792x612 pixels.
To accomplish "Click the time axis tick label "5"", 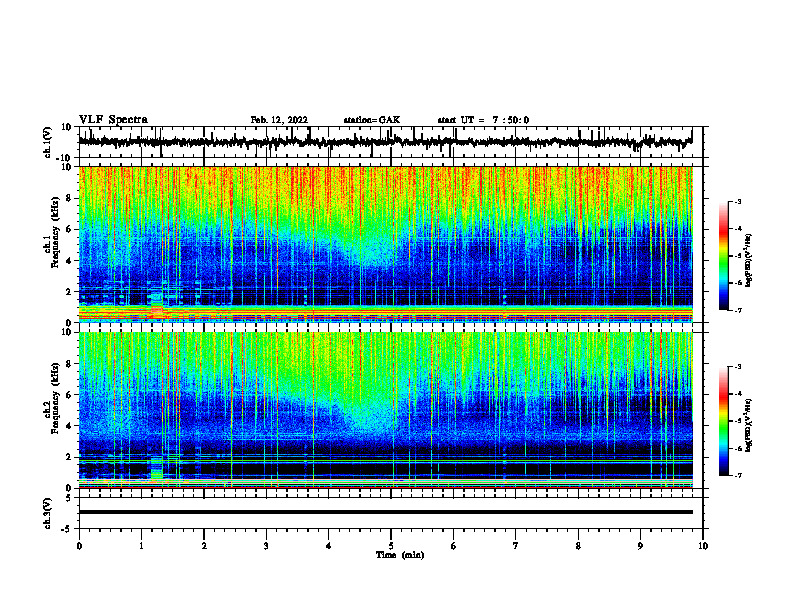I will click(x=391, y=546).
